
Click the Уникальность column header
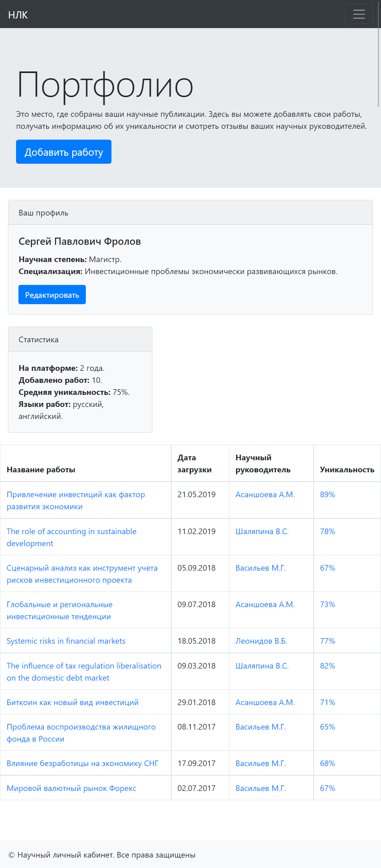(x=347, y=470)
